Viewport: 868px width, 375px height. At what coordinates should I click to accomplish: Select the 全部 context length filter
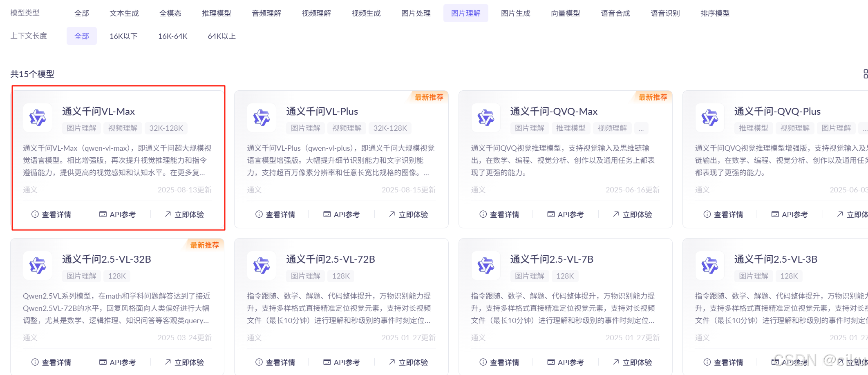point(82,36)
